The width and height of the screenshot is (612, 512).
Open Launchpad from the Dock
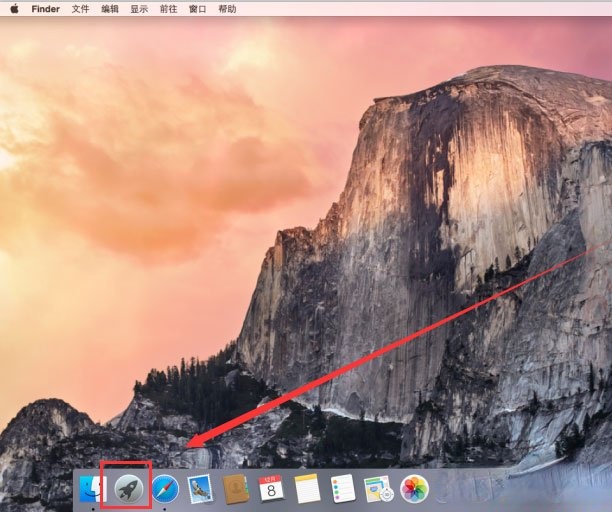tap(127, 487)
